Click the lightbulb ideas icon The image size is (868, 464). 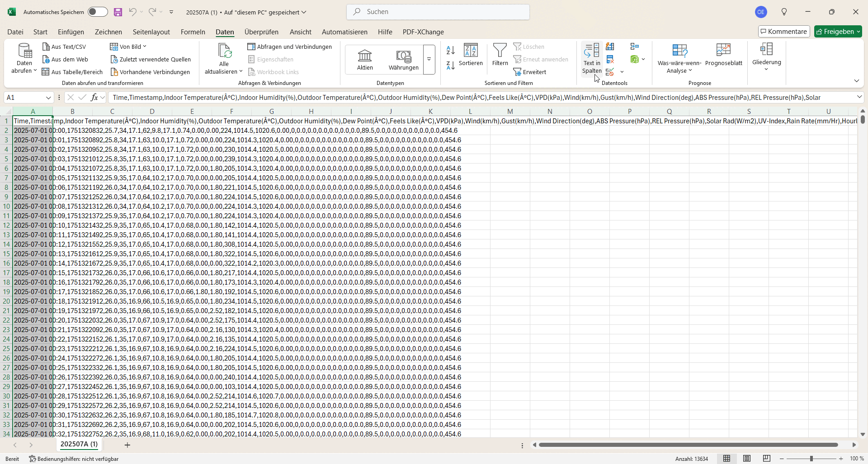[x=784, y=12]
